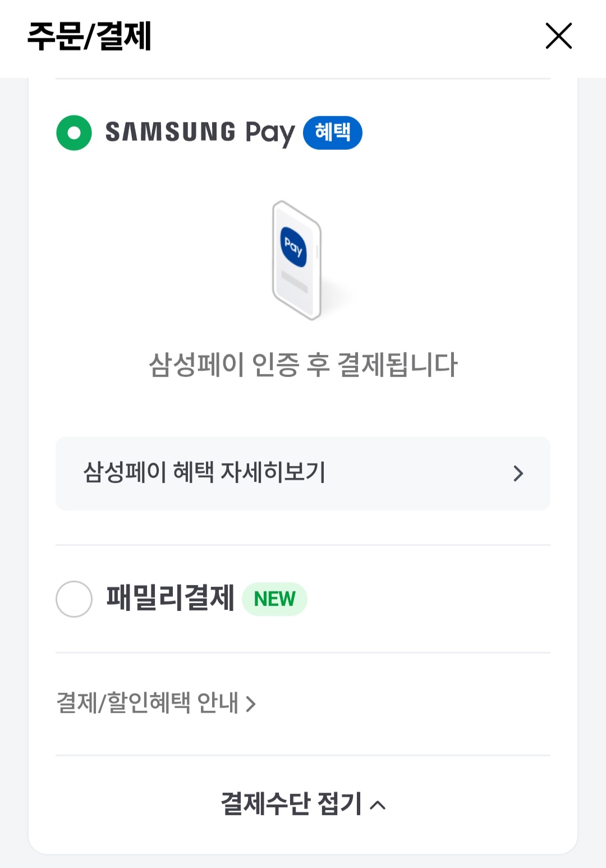606x868 pixels.
Task: Click the arrow beside 결제/할인혜택 안내
Action: click(x=251, y=704)
